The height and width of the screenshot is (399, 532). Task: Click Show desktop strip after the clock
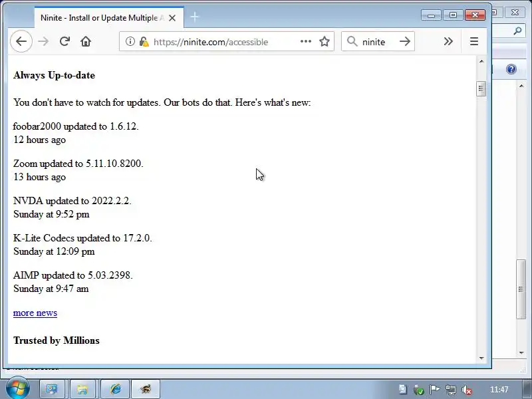(x=527, y=389)
